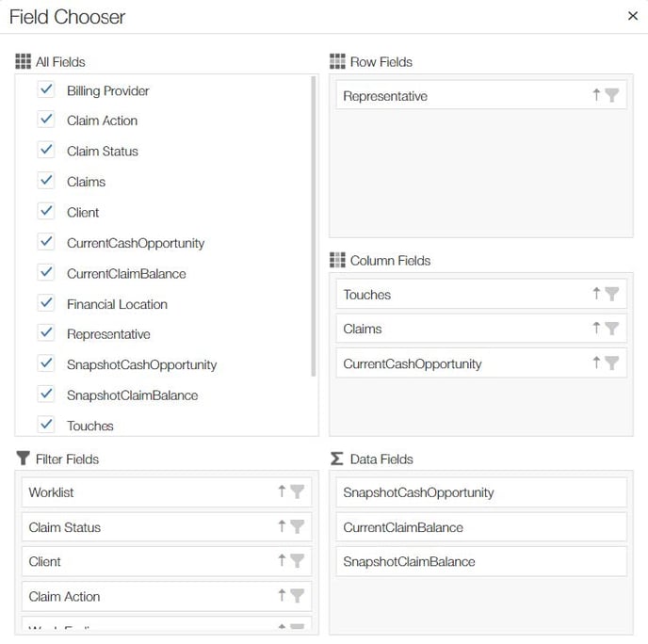Click the sort arrow on Representative row field
This screenshot has height=644, width=648.
[596, 95]
